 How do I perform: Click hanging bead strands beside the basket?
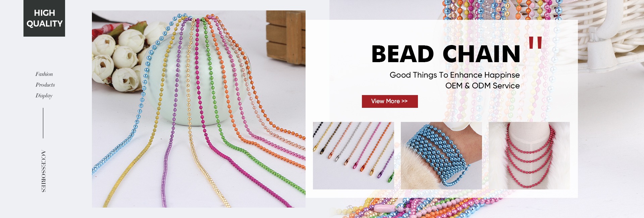pos(500,10)
